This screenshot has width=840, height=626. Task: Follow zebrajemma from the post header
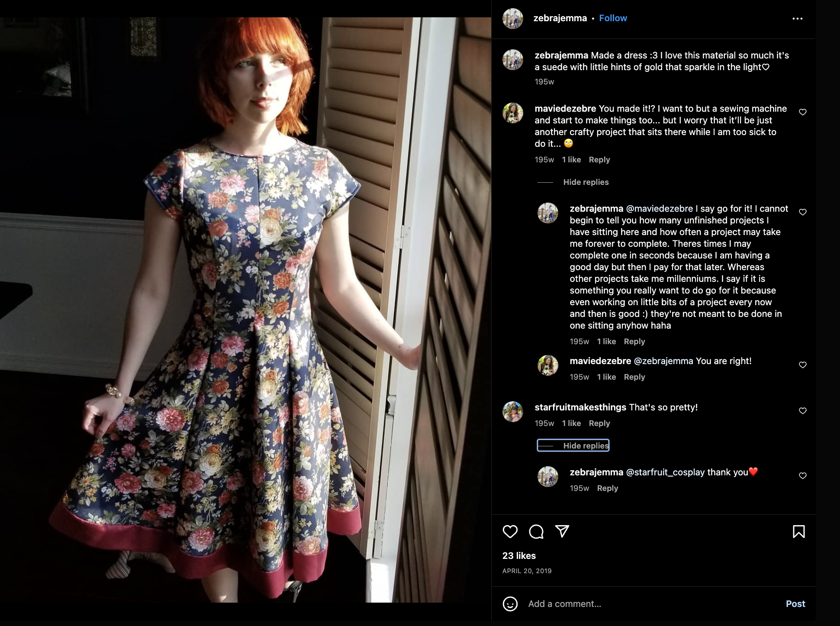point(613,18)
